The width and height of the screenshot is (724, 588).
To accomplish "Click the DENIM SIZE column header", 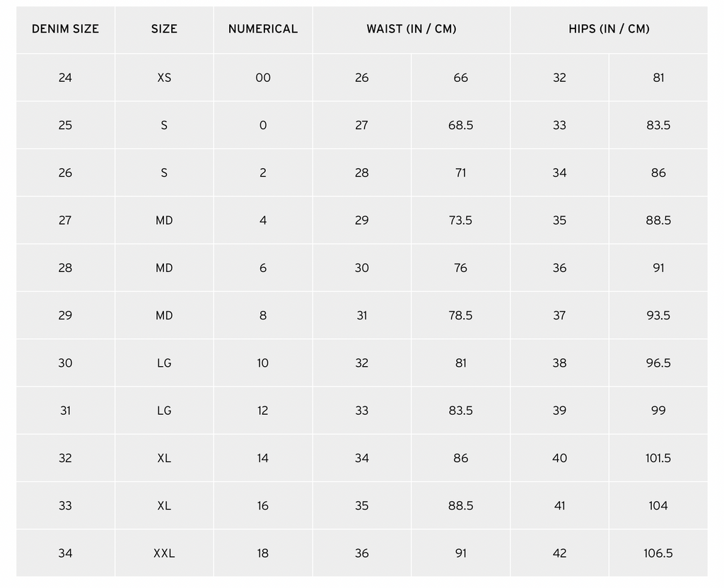I will (x=65, y=29).
